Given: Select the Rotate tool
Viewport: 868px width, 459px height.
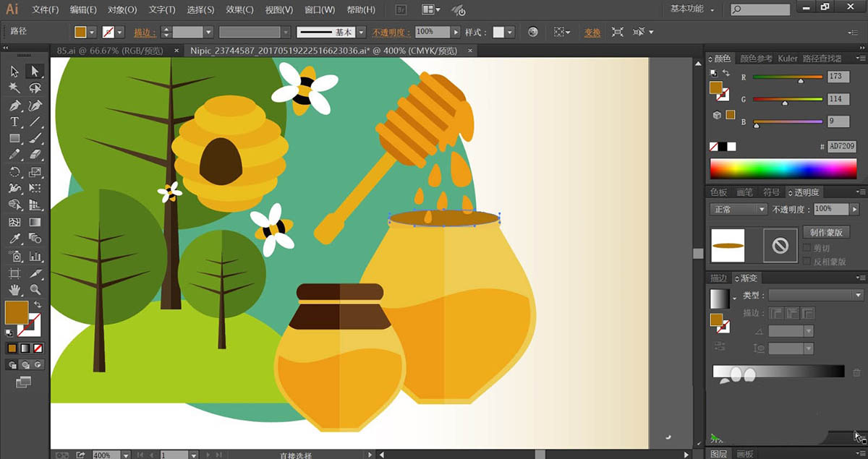Looking at the screenshot, I should click(14, 172).
